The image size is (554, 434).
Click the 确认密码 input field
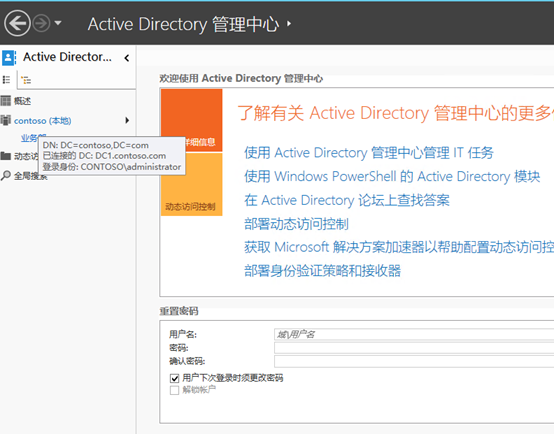(414, 361)
